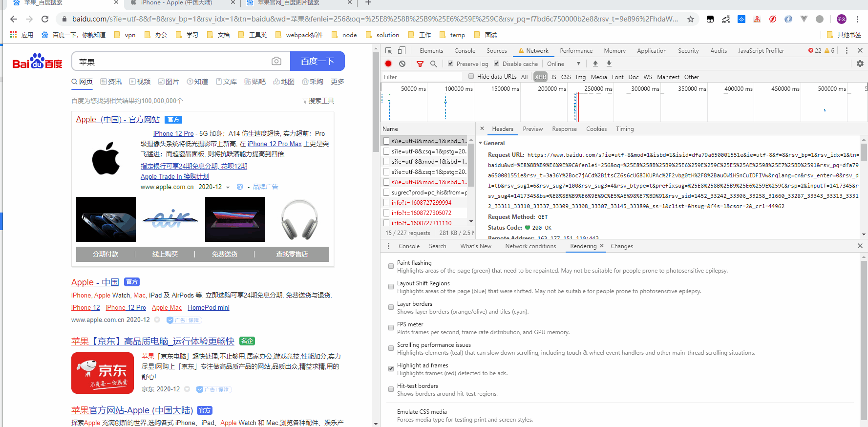
Task: Click the 分期付款 button under Apple images
Action: click(106, 254)
